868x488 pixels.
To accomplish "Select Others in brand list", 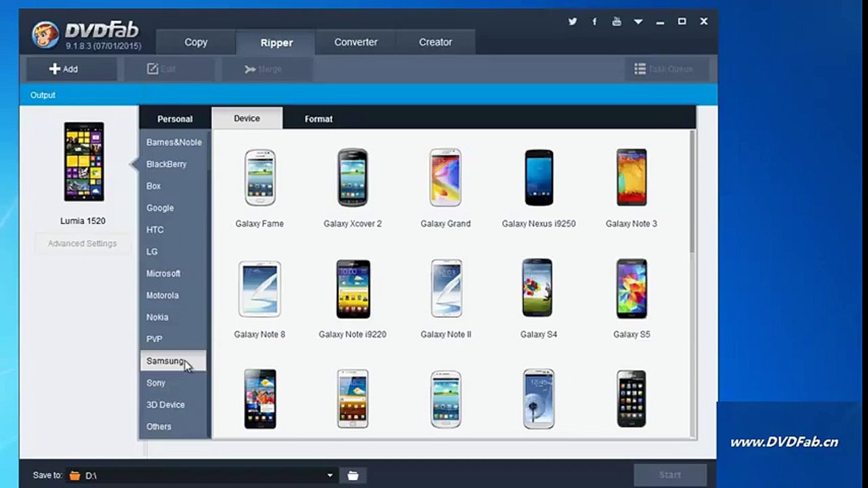I will [174, 426].
